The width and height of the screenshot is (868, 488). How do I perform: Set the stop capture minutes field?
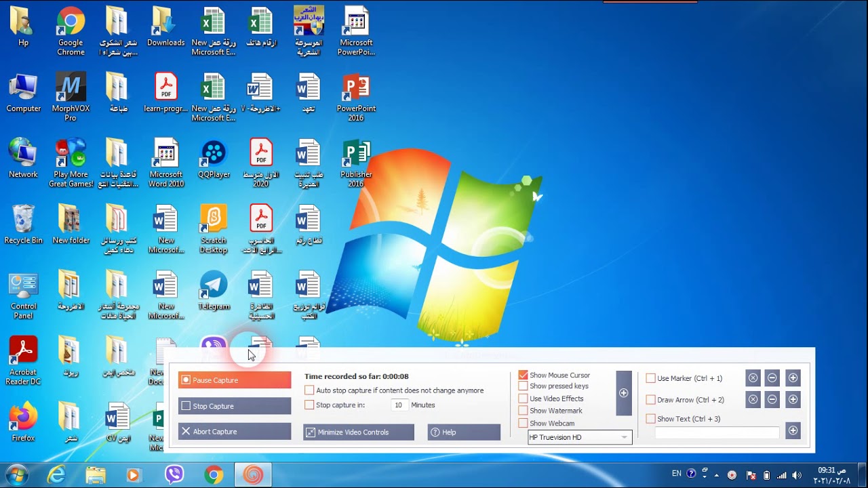point(399,405)
